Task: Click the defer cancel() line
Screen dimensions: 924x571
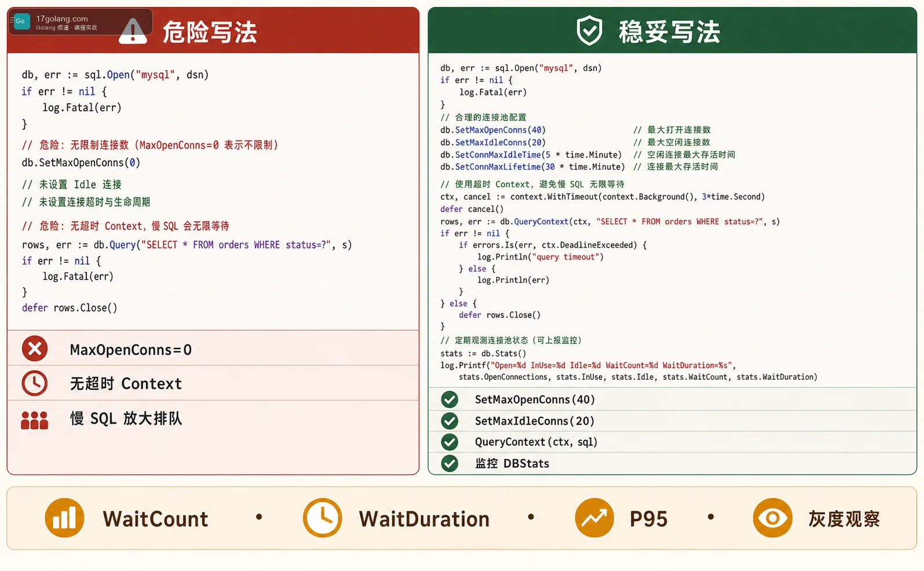Action: point(472,209)
